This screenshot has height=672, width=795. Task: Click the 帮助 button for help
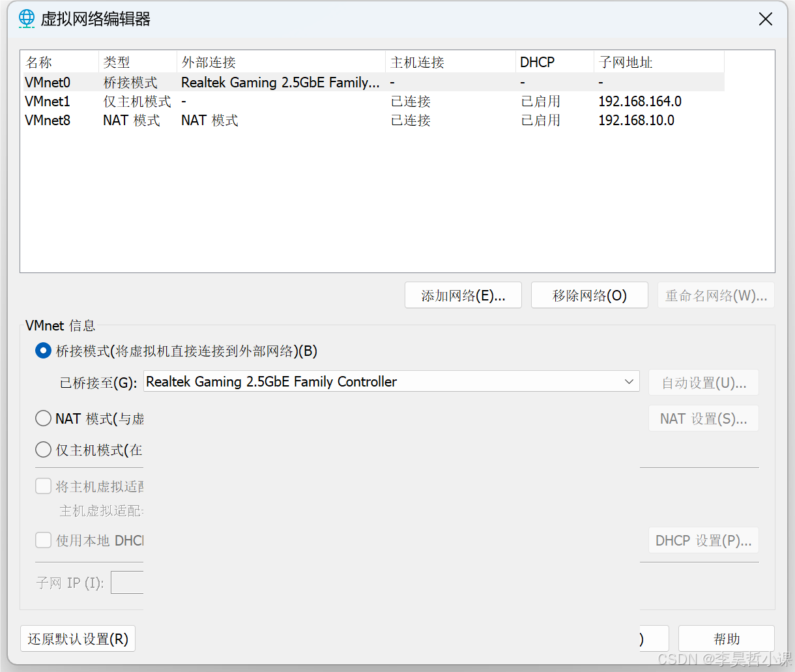[x=726, y=638]
